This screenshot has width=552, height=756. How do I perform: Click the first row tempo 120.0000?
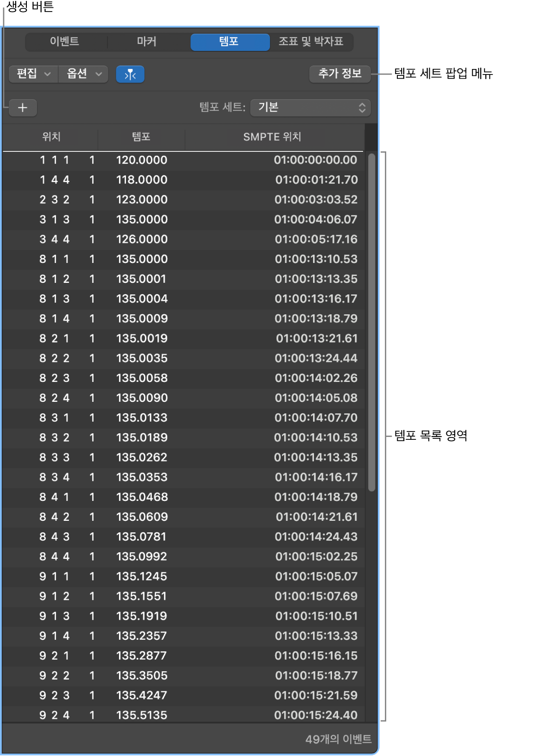click(x=142, y=160)
